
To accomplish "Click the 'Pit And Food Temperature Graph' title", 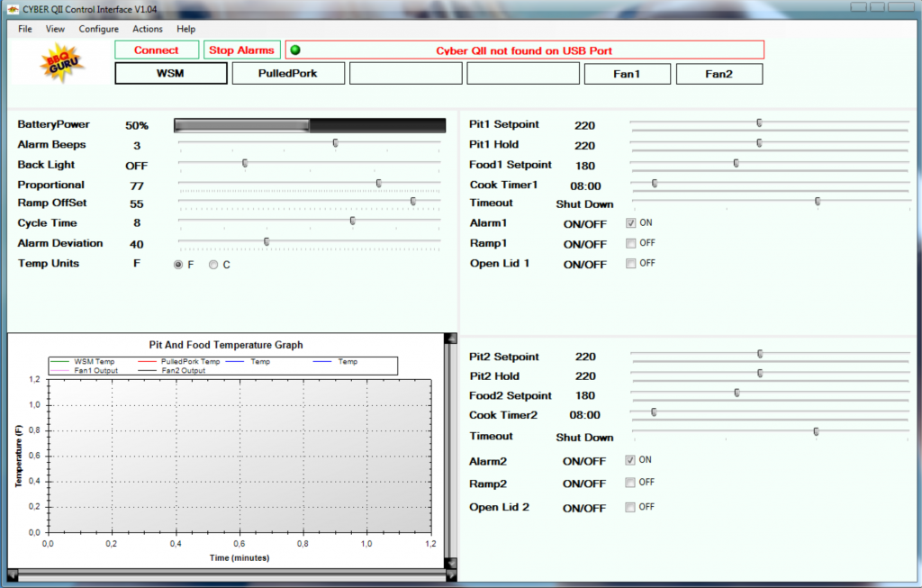I will 226,345.
